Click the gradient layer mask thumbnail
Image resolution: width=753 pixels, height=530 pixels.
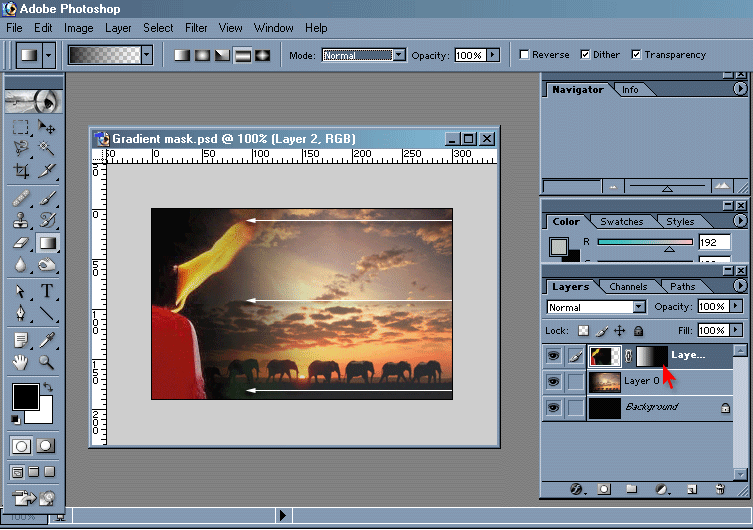point(650,355)
